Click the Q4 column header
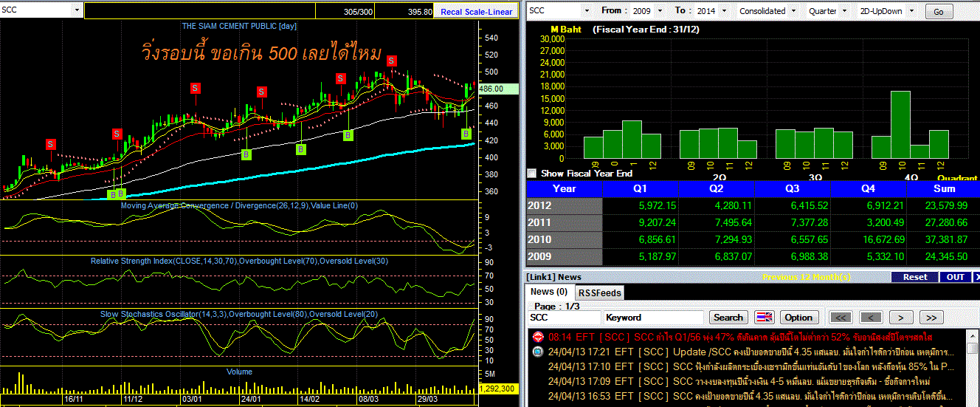 point(868,188)
